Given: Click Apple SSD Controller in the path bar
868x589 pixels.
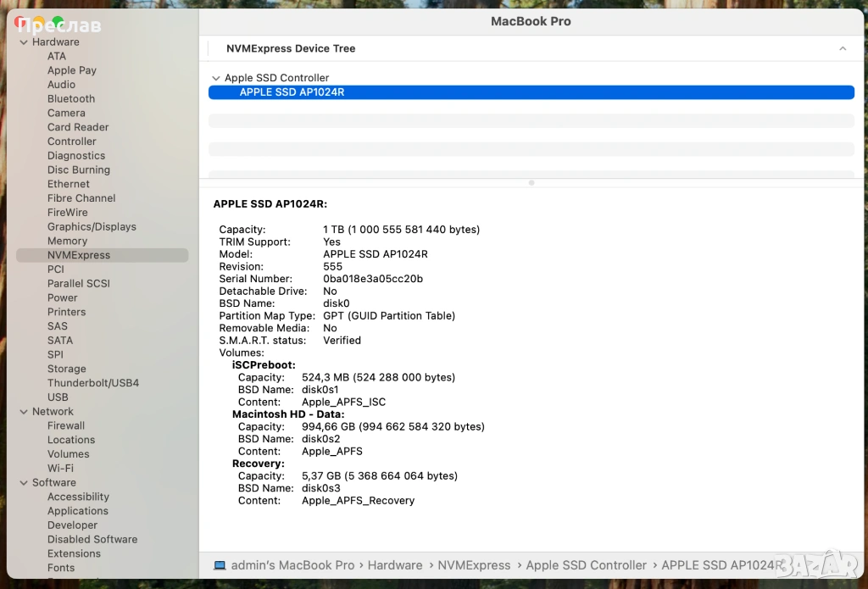Looking at the screenshot, I should coord(586,565).
